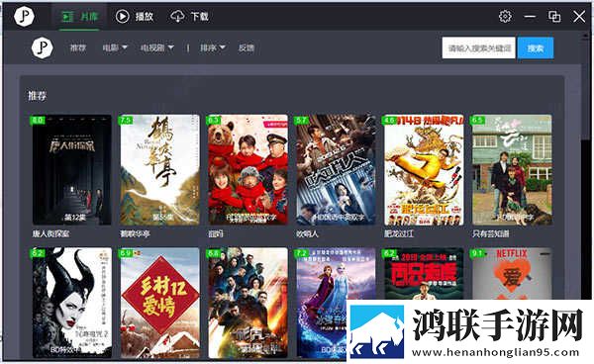Image resolution: width=594 pixels, height=364 pixels.
Task: Open the 反馈 feedback page
Action: tap(247, 47)
